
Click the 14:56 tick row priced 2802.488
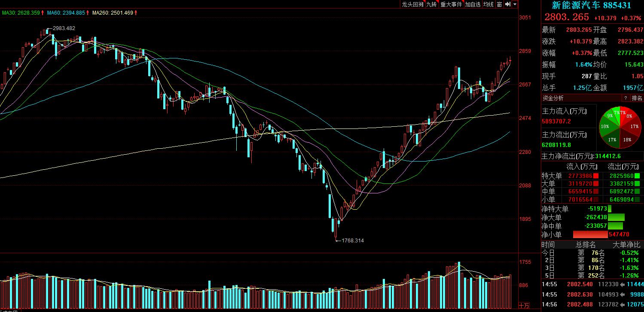point(592,304)
